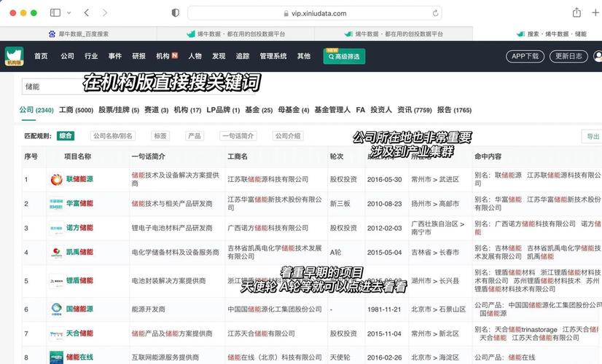Viewport: 602px width, 364px height.
Task: Click the 更新日志 button
Action: tap(568, 56)
